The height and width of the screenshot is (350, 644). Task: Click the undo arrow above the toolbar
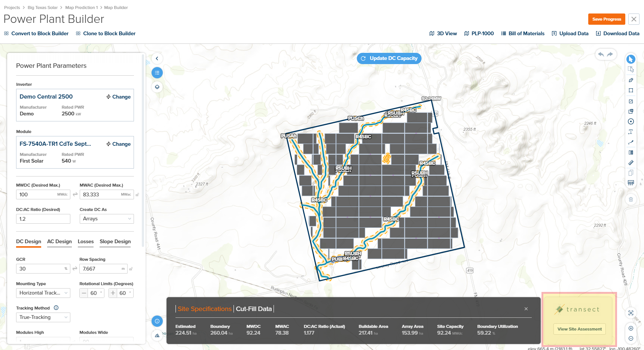tap(602, 54)
